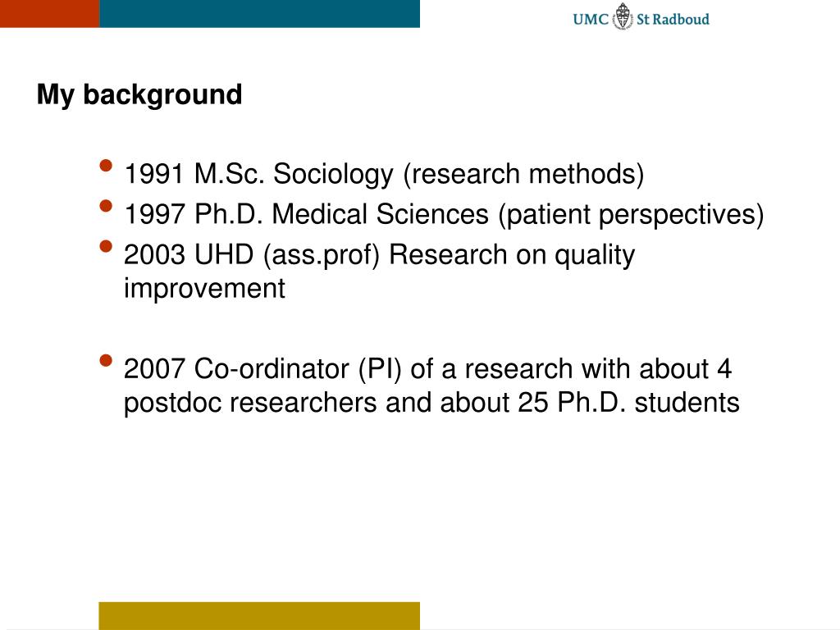840x630 pixels.
Task: Click the orange-red header block
Action: point(49,13)
